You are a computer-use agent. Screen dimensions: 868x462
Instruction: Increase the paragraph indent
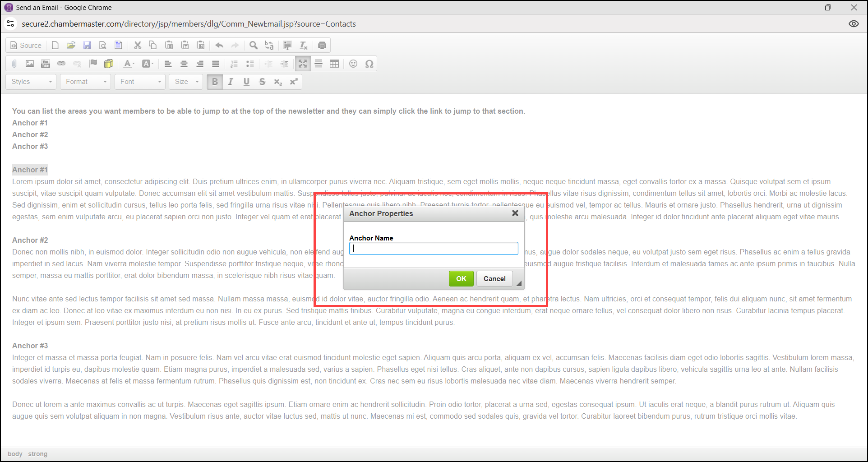click(284, 64)
